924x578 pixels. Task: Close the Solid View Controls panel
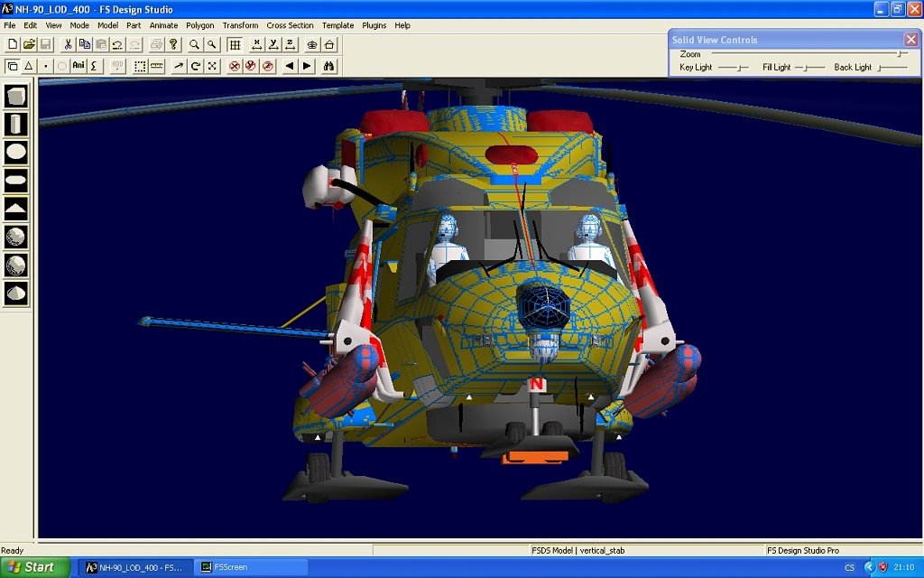pyautogui.click(x=911, y=40)
